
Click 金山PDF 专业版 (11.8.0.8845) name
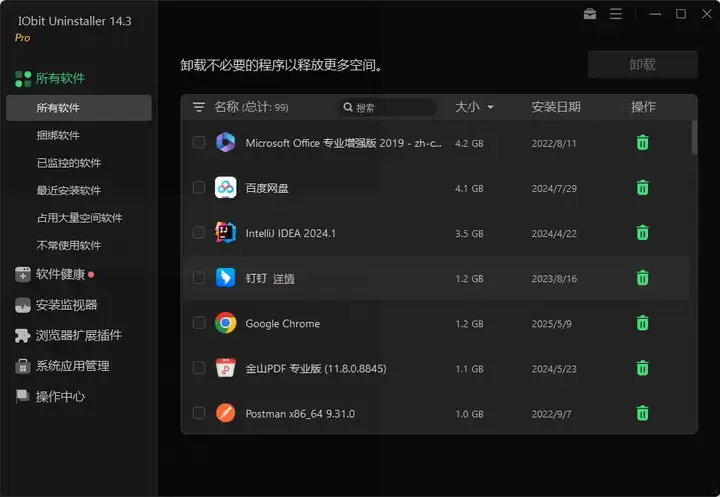point(316,368)
